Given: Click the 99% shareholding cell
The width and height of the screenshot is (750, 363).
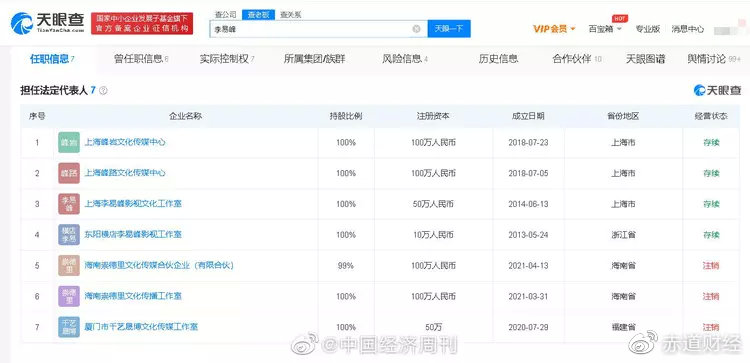Looking at the screenshot, I should [346, 265].
